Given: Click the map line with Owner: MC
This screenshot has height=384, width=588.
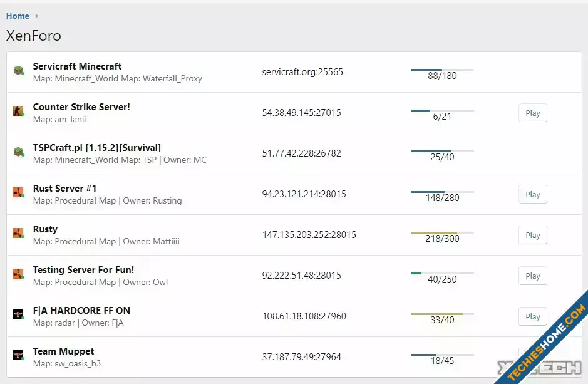Looking at the screenshot, I should (x=120, y=160).
